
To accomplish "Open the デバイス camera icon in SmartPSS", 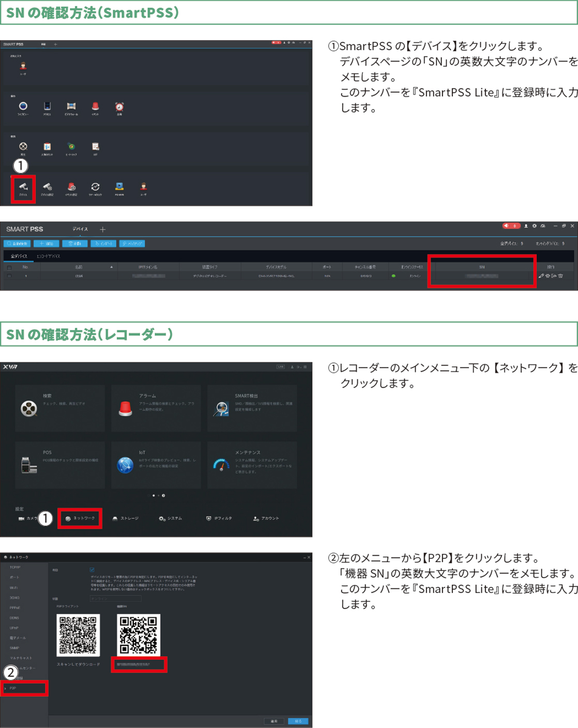I will (23, 188).
